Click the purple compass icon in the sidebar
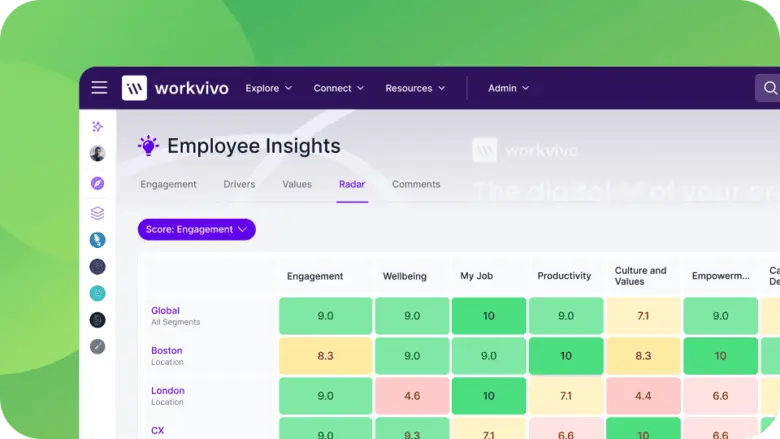 point(98,183)
